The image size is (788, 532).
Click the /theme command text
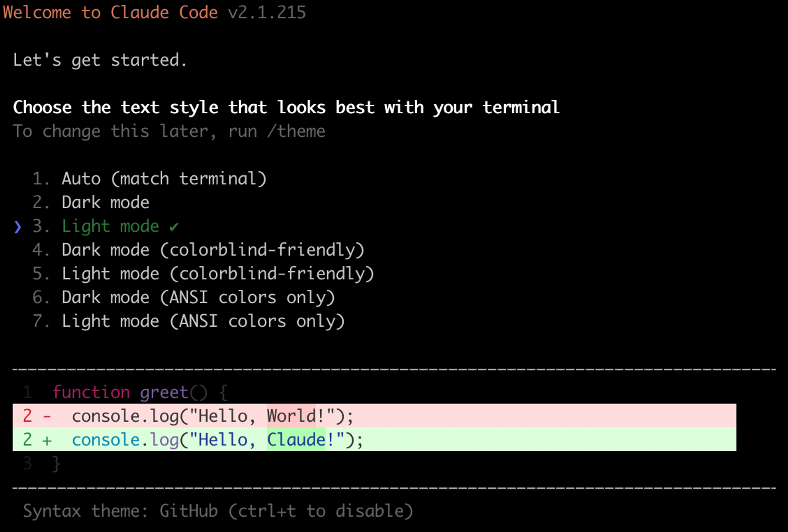(296, 131)
